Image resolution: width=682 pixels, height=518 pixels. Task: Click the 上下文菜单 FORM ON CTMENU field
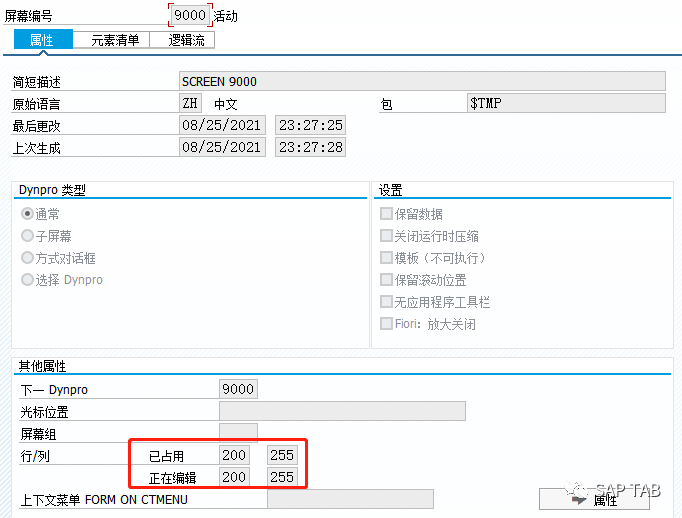(x=350, y=499)
